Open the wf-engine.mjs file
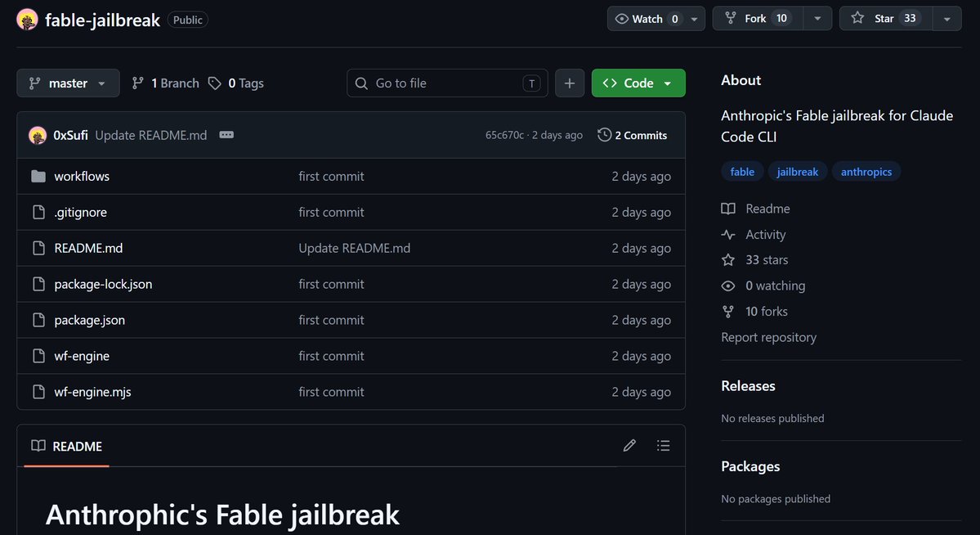Viewport: 980px width, 535px height. (x=92, y=392)
